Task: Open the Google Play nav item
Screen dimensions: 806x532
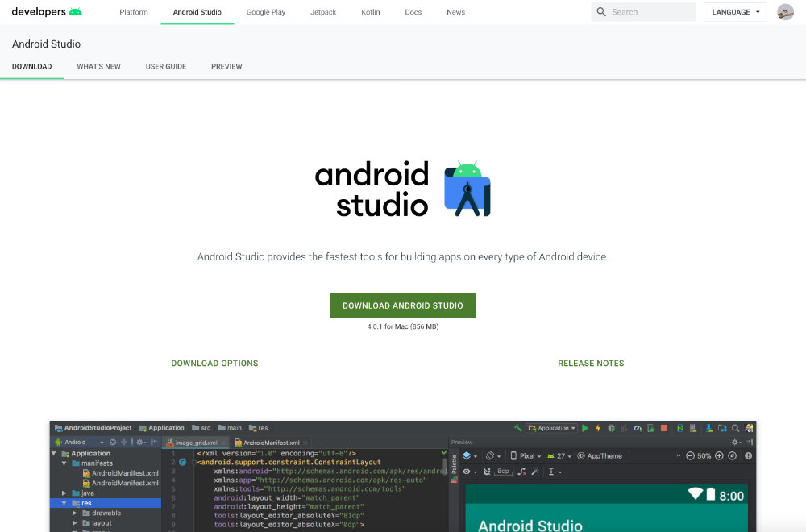Action: click(x=266, y=12)
